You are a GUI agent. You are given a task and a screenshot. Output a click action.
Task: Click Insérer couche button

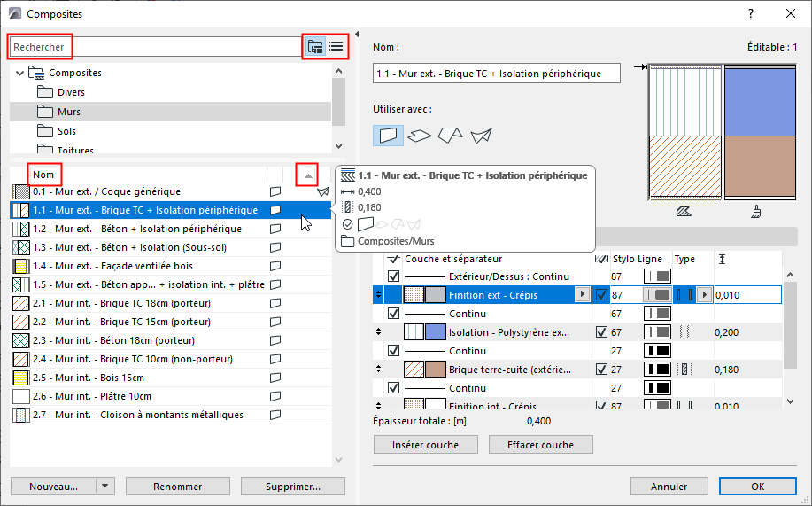[426, 445]
